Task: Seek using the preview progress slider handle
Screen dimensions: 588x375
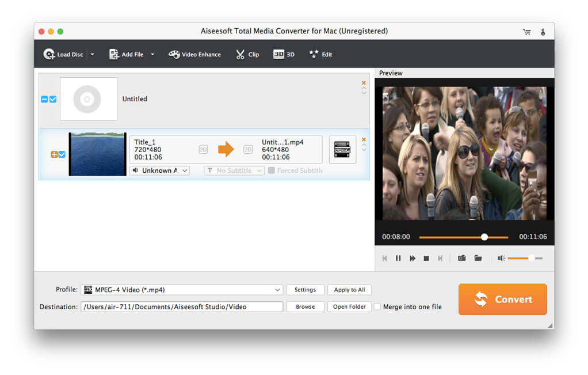Action: click(x=484, y=237)
